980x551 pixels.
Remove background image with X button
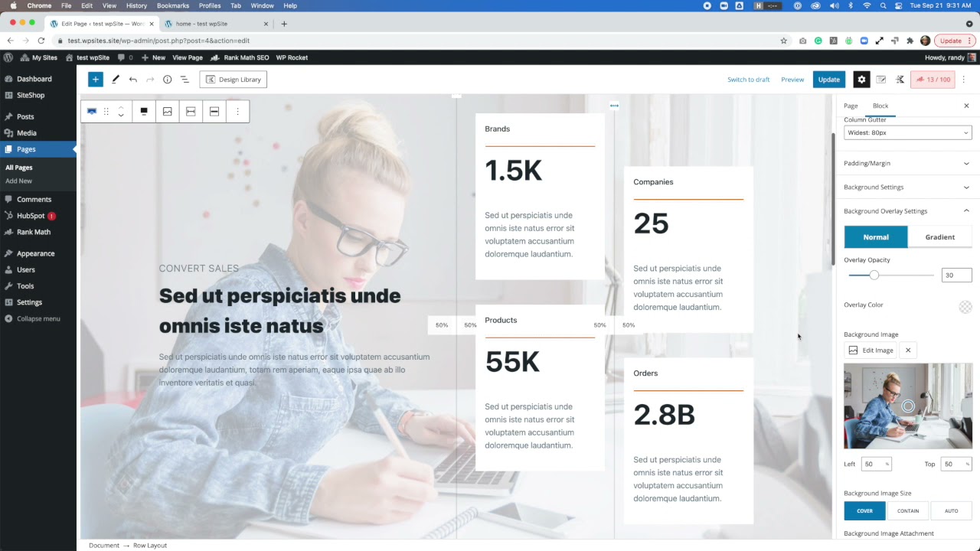pos(908,350)
